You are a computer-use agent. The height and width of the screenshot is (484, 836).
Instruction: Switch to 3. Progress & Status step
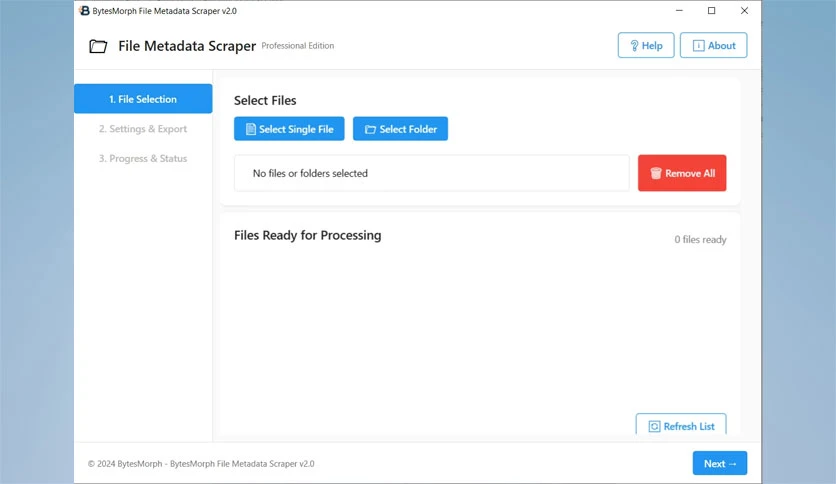(143, 158)
